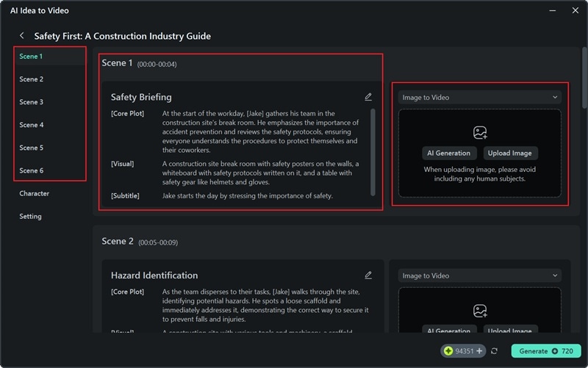Click the Scene 1 (00:00-00:04) header

pyautogui.click(x=139, y=63)
